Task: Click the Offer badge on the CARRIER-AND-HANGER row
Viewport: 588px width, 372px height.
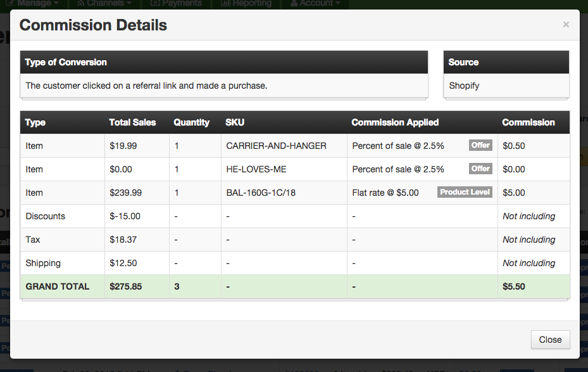Action: (x=480, y=145)
